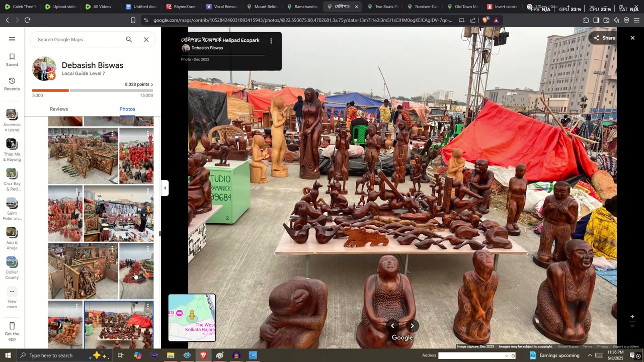
Task: Open the Windows Start menu
Action: coord(8,355)
